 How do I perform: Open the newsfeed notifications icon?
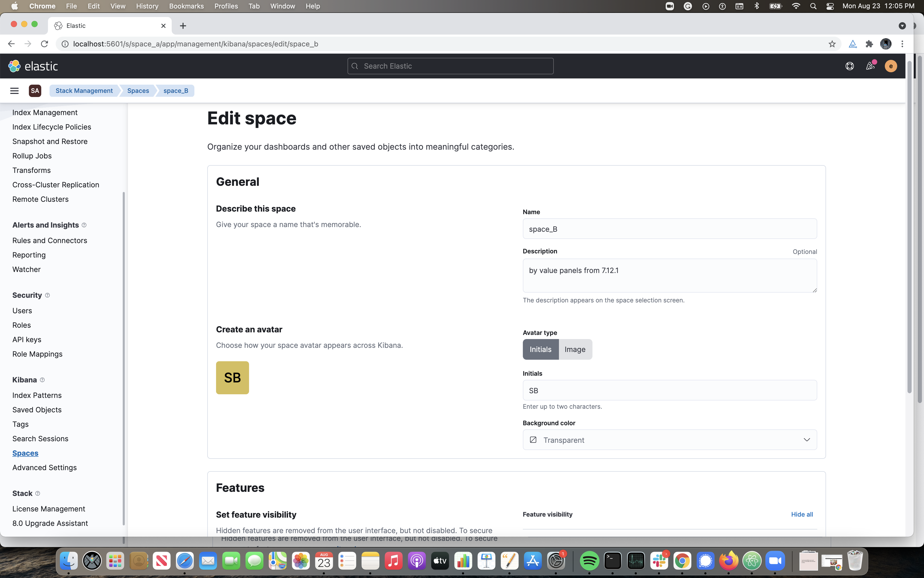click(x=870, y=66)
